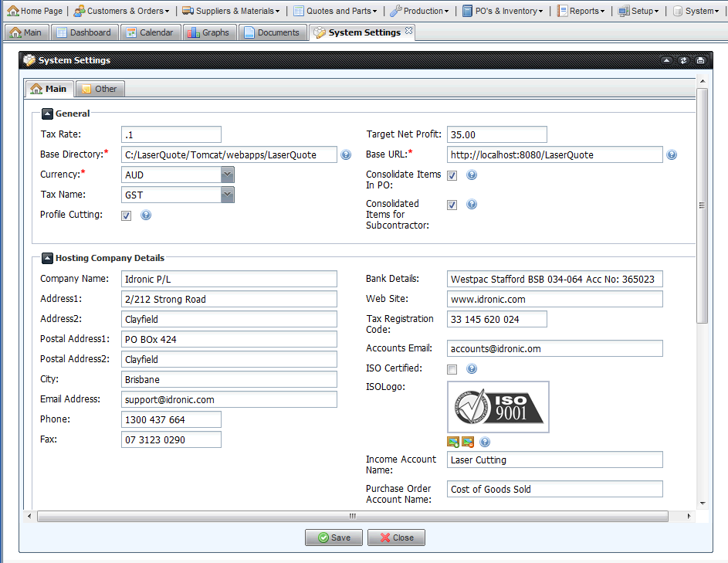The image size is (728, 563).
Task: Click help icon next to ISO Certified
Action: click(472, 369)
